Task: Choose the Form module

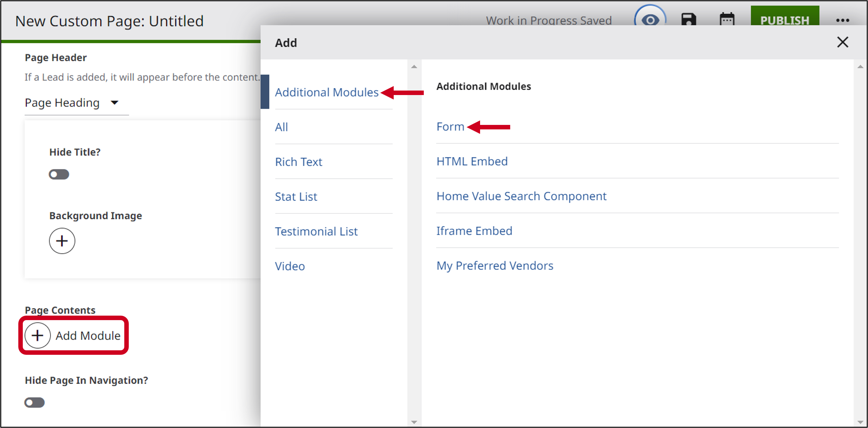Action: tap(450, 127)
